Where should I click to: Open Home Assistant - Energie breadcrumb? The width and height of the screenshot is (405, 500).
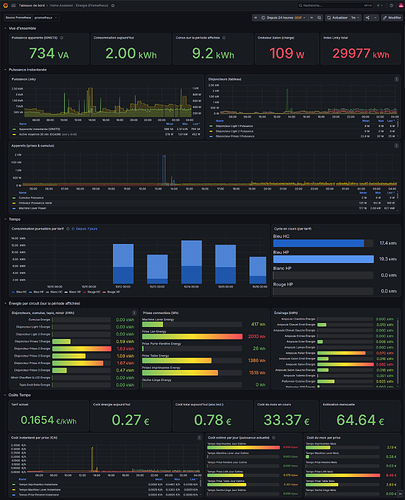pyautogui.click(x=79, y=6)
